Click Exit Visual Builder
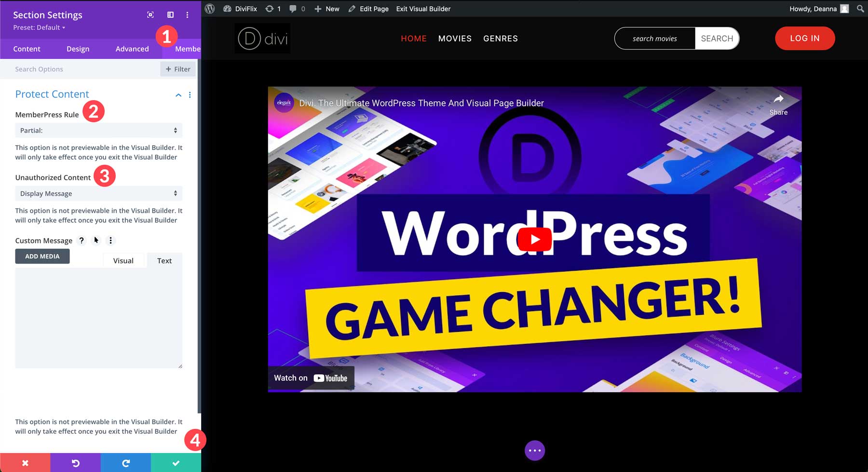Screen dimensions: 868x472 pyautogui.click(x=423, y=9)
